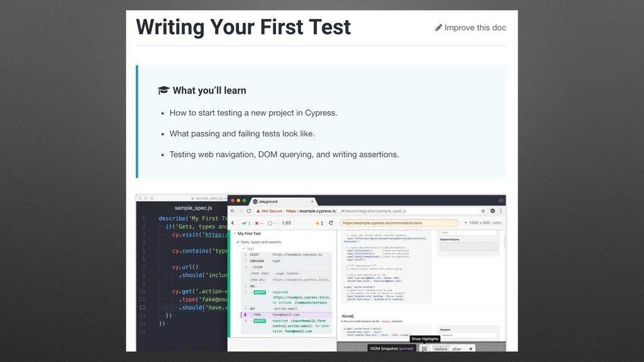Select the GET .action-email command row
This screenshot has width=644, height=362.
286,309
